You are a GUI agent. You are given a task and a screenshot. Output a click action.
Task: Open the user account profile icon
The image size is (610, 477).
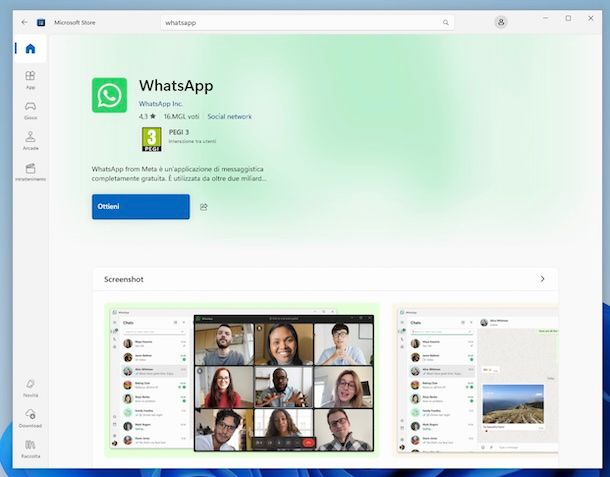(501, 22)
